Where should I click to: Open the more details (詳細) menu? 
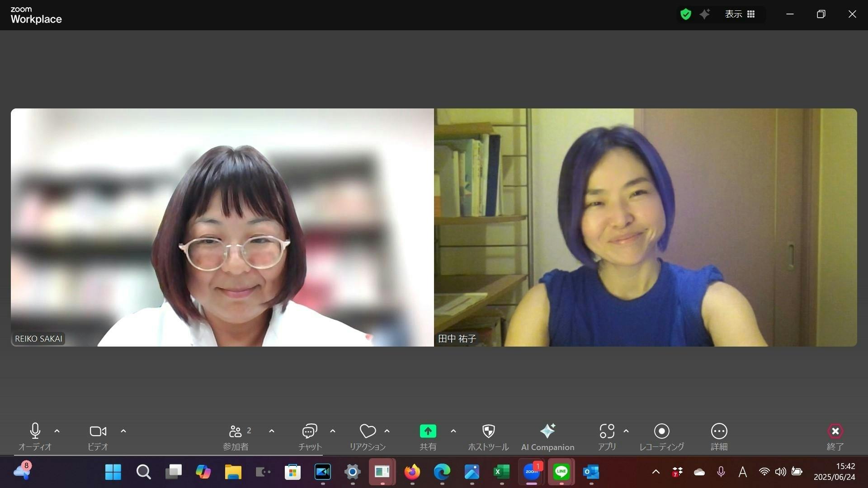(x=719, y=432)
